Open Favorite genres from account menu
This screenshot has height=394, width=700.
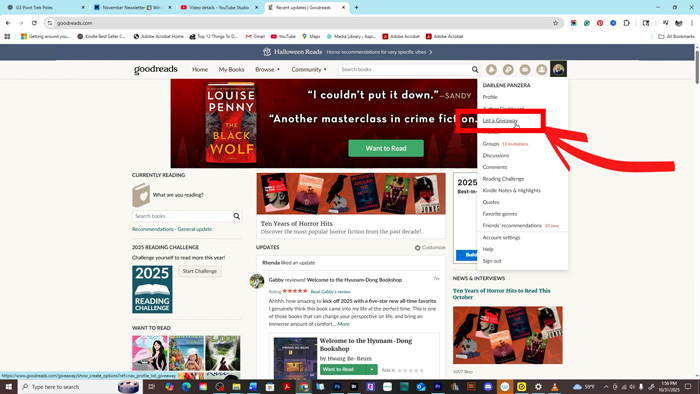(x=500, y=214)
